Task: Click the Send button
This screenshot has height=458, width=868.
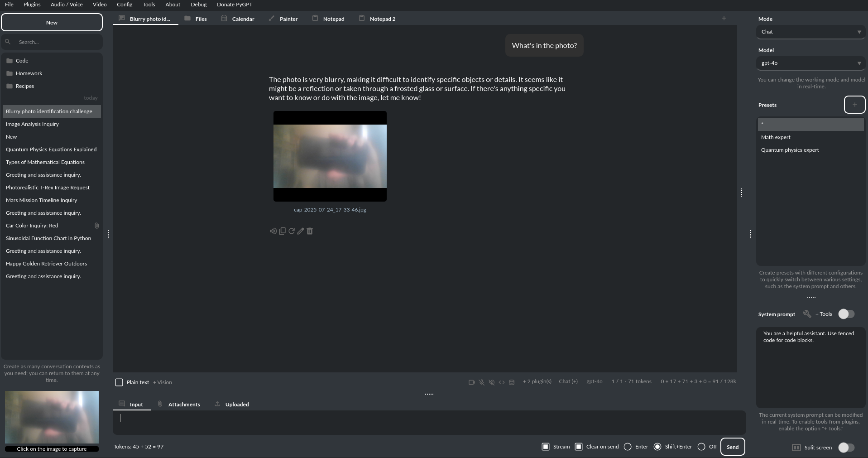Action: click(x=732, y=447)
